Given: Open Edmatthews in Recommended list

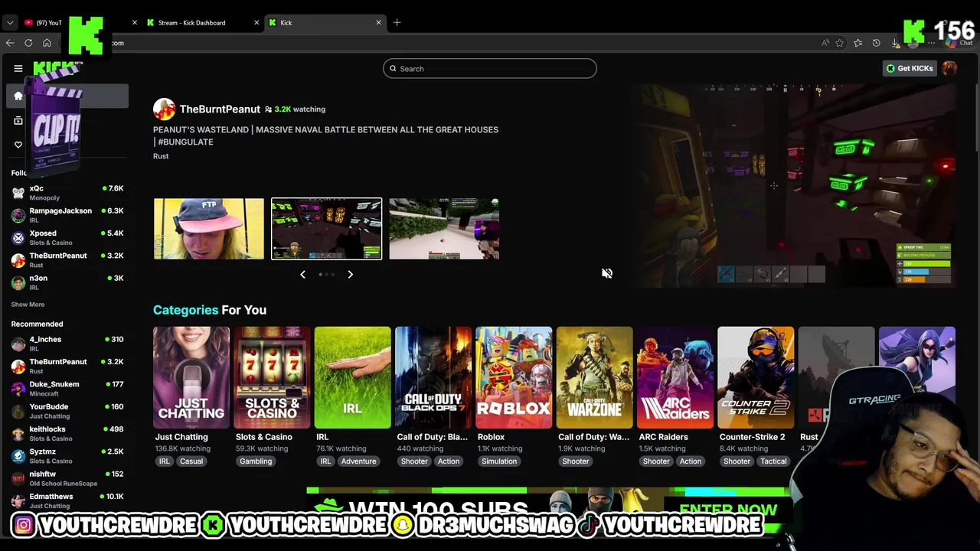Looking at the screenshot, I should coord(67,500).
